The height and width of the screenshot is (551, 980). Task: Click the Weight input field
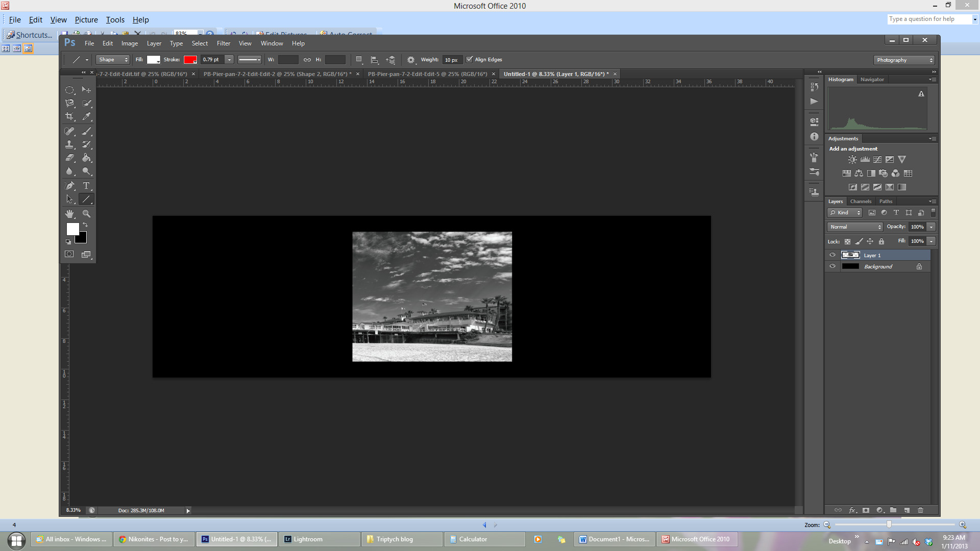pyautogui.click(x=452, y=60)
